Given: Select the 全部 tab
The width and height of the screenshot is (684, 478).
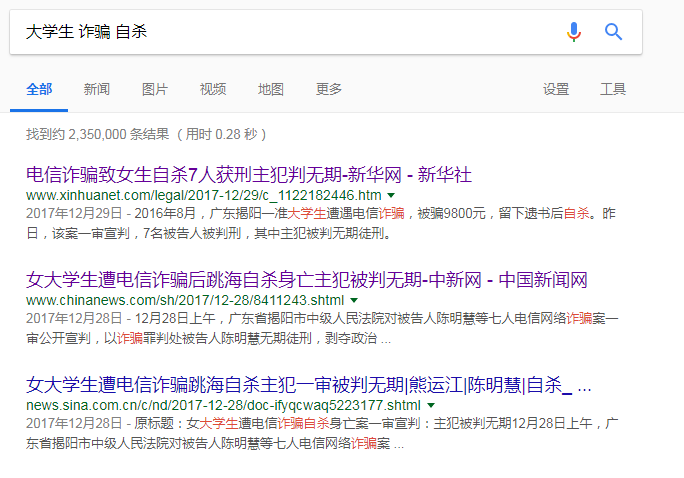Looking at the screenshot, I should [39, 89].
